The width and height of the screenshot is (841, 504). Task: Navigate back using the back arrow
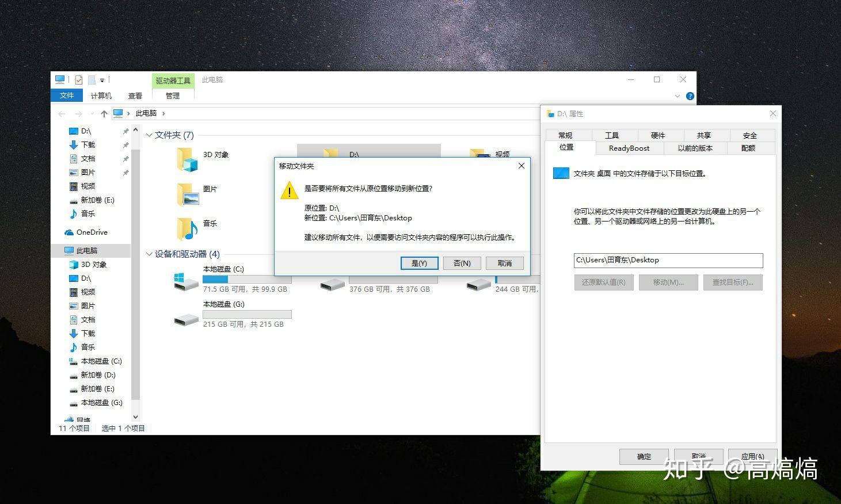coord(62,113)
